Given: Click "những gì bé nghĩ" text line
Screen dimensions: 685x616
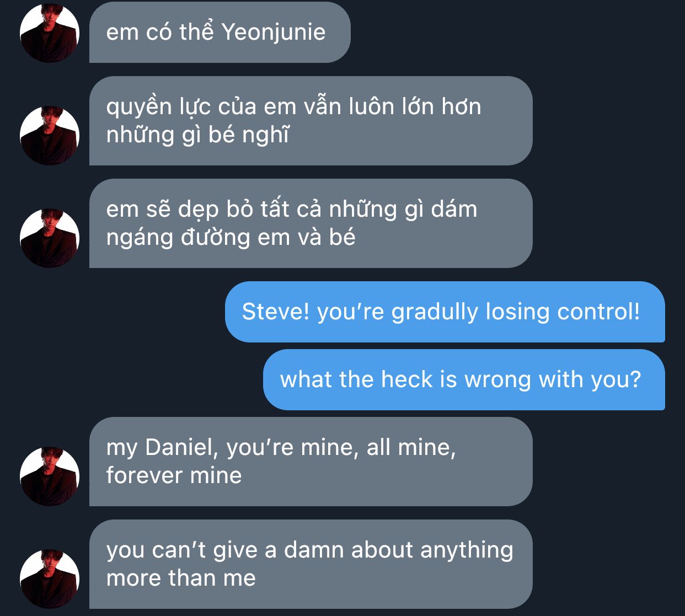Looking at the screenshot, I should tap(197, 135).
